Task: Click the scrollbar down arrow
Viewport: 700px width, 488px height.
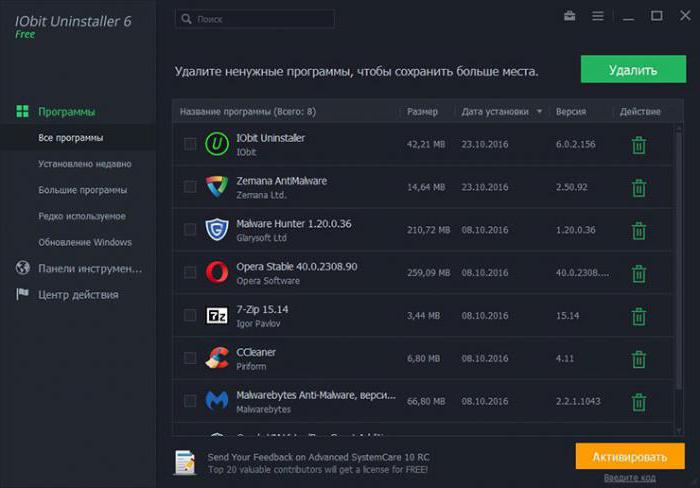Action: (679, 430)
